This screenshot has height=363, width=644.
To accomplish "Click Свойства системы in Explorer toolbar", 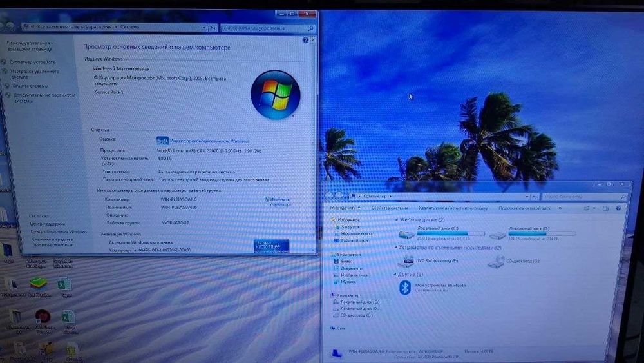I will (x=390, y=208).
